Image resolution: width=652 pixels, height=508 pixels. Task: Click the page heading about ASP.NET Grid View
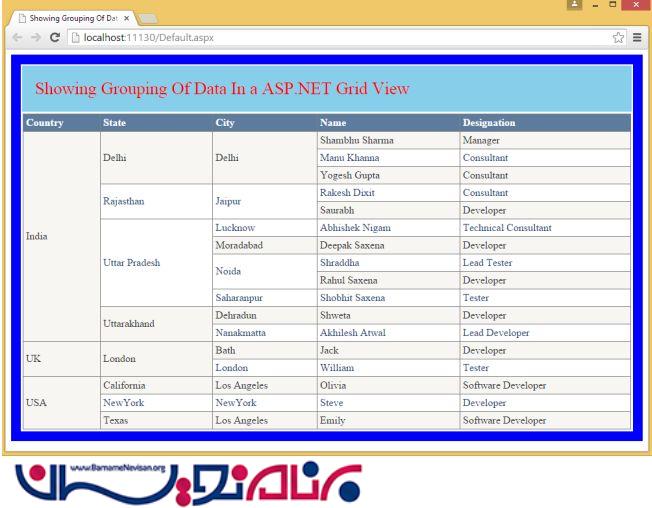tap(222, 88)
